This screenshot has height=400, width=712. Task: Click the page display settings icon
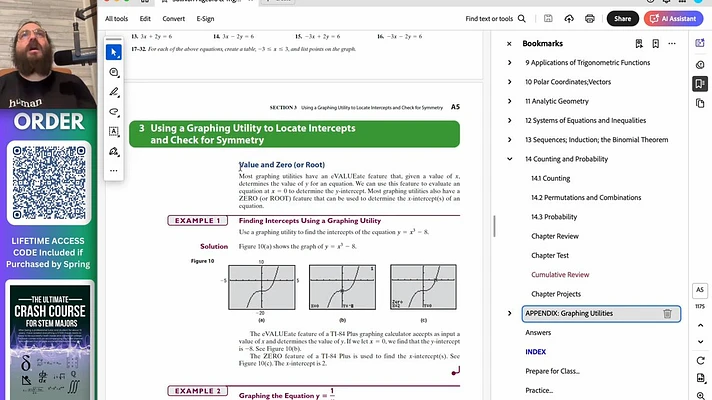coord(700,378)
